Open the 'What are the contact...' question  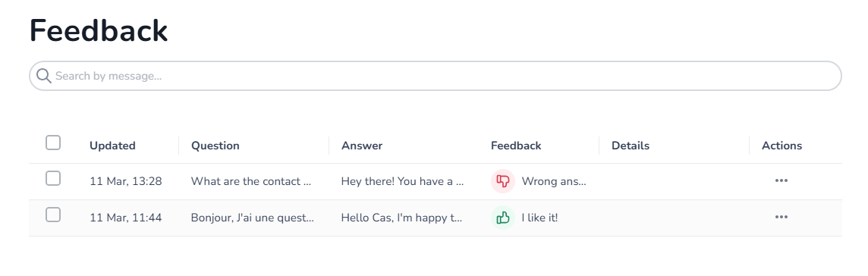tap(251, 181)
